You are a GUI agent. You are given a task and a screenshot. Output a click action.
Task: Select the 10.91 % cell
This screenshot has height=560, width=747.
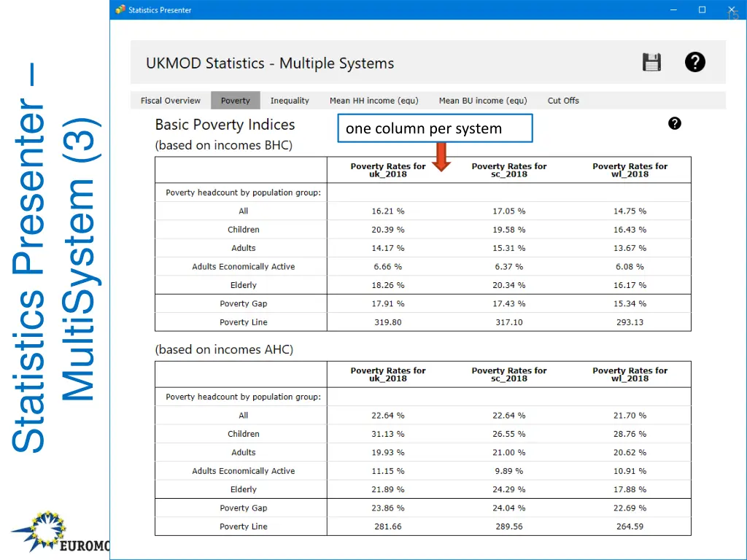click(x=630, y=471)
